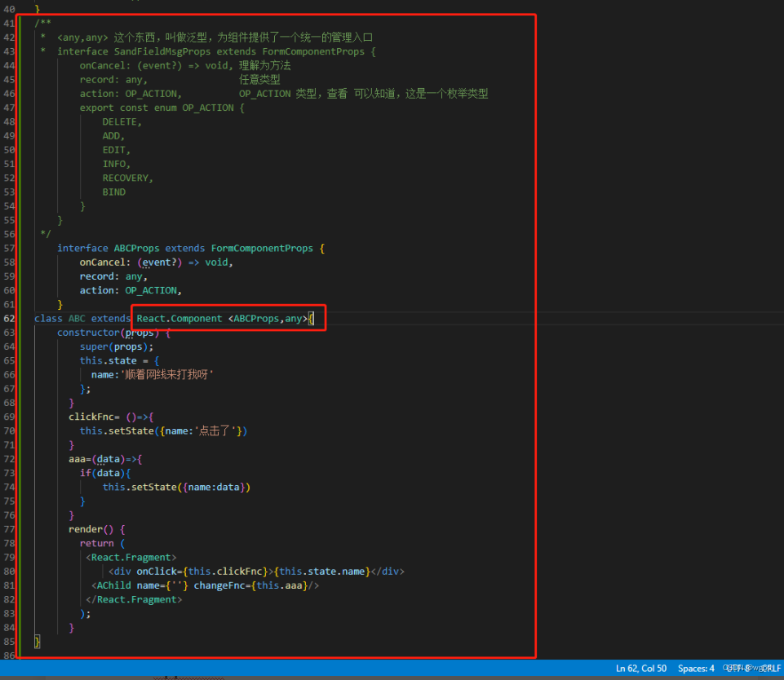
Task: Click 'if(data){' on line 73
Action: pyautogui.click(x=105, y=473)
